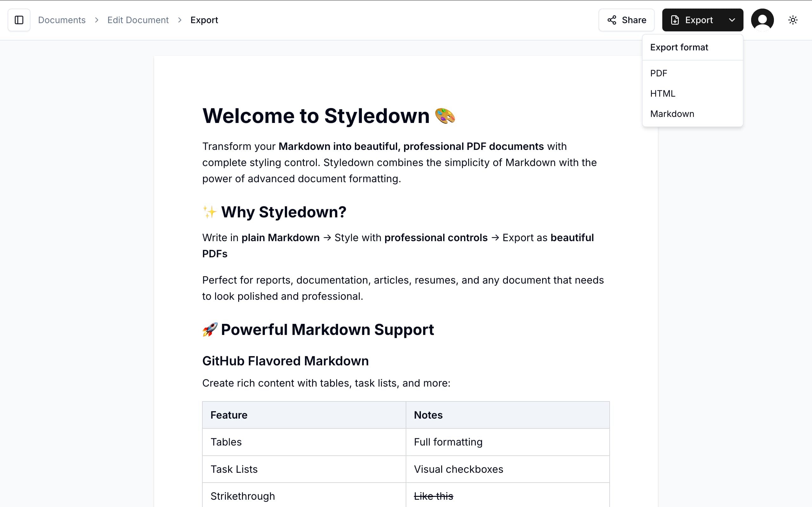Click the share network icon
Viewport: 812px width, 507px height.
click(612, 20)
